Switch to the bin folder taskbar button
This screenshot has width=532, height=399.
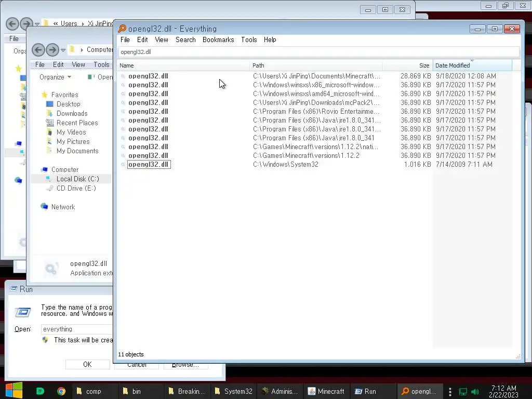coord(140,391)
